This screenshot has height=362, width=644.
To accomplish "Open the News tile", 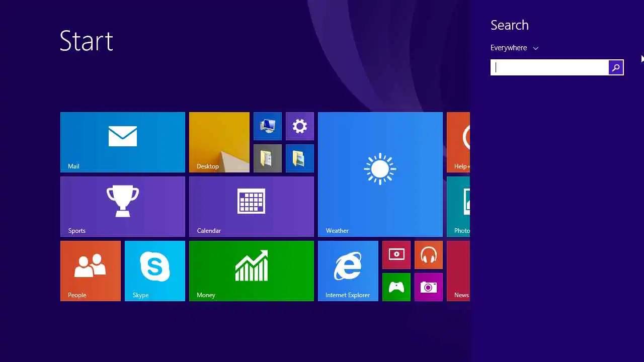I will click(x=458, y=271).
